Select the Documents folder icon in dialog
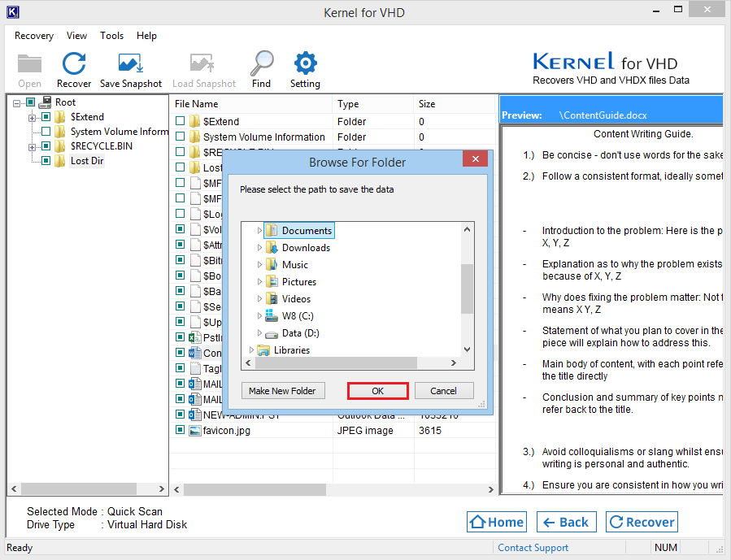Viewport: 731px width, 560px height. coord(272,230)
